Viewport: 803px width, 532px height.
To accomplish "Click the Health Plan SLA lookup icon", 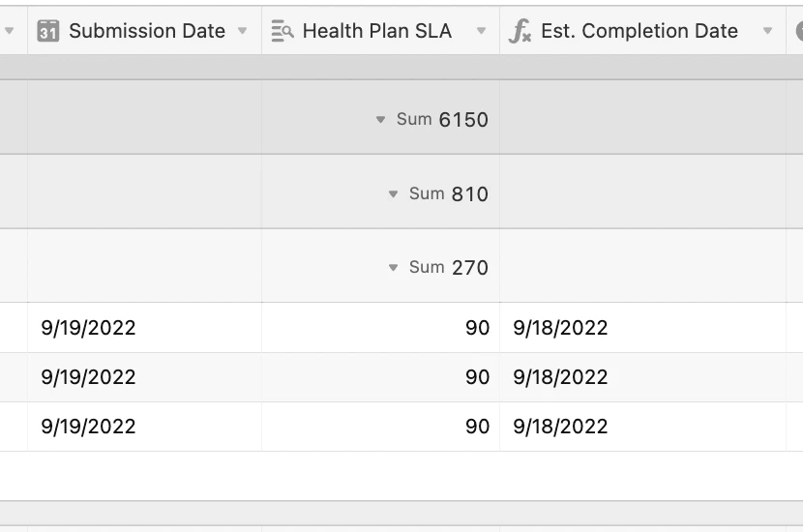I will pos(283,31).
